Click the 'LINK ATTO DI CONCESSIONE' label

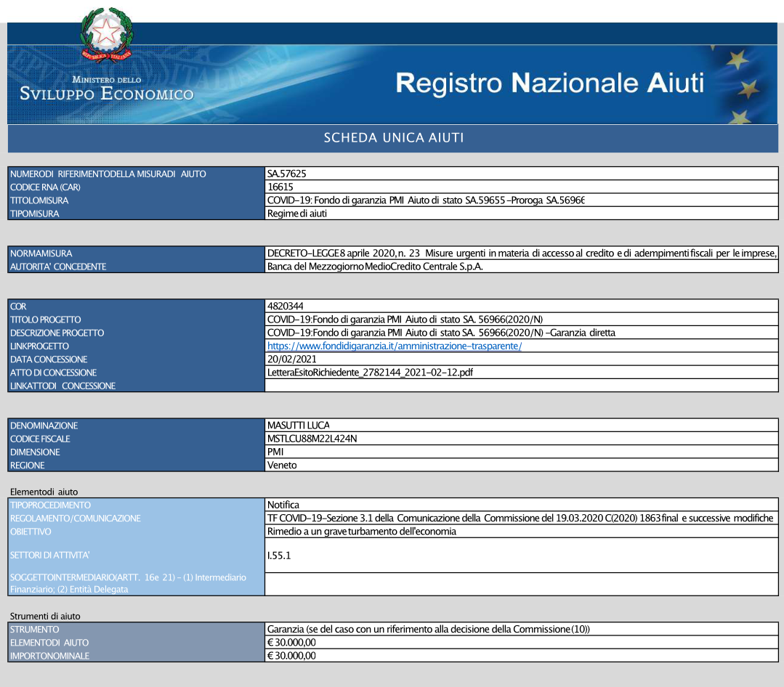point(63,386)
